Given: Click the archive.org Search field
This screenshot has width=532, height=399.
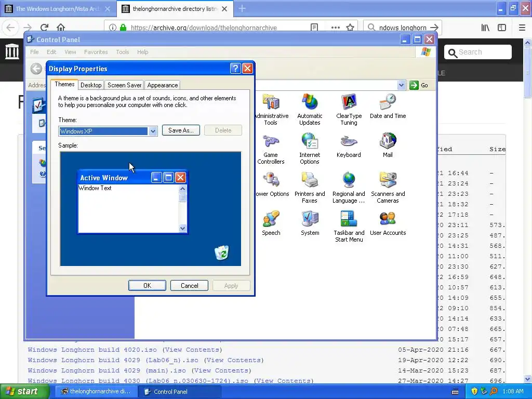Looking at the screenshot, I should click(478, 52).
